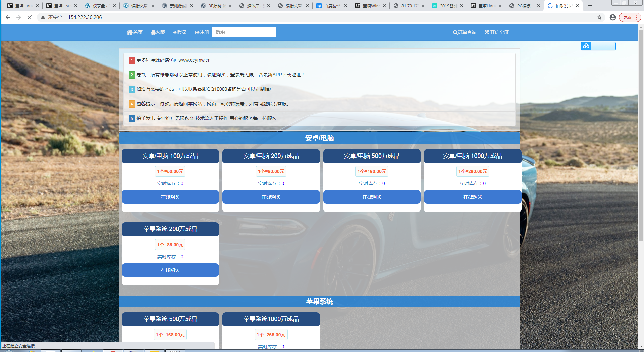Image resolution: width=644 pixels, height=352 pixels.
Task: Click the 安卓/电脑 category header
Action: coord(319,138)
